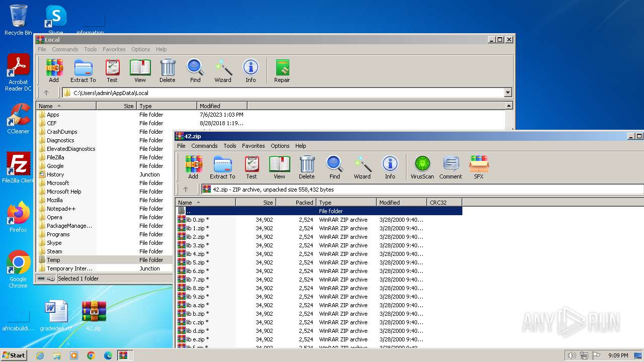Click View icon in Local window
This screenshot has width=644, height=362.
tap(140, 70)
